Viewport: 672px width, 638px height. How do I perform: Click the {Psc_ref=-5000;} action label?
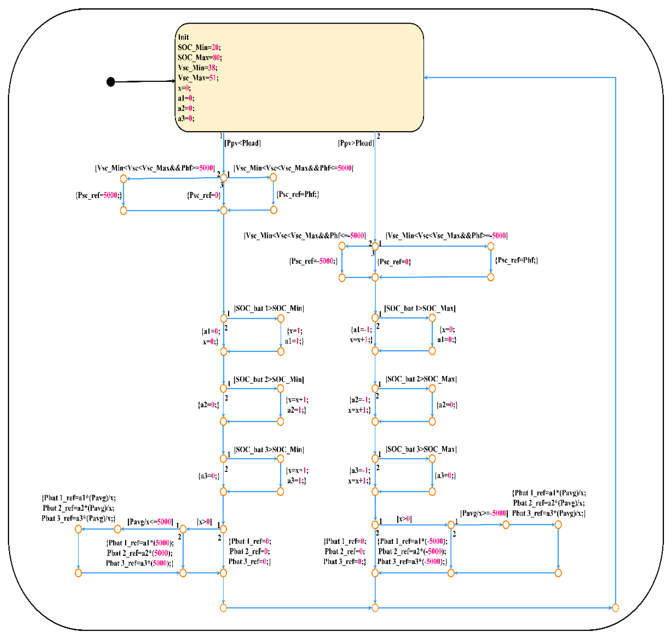tap(313, 261)
